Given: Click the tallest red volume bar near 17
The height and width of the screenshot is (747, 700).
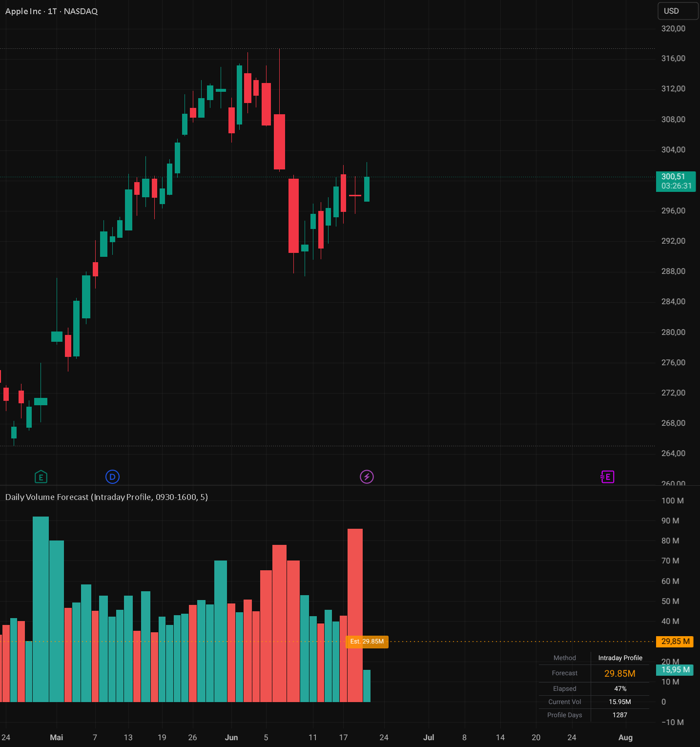Looking at the screenshot, I should 355,615.
